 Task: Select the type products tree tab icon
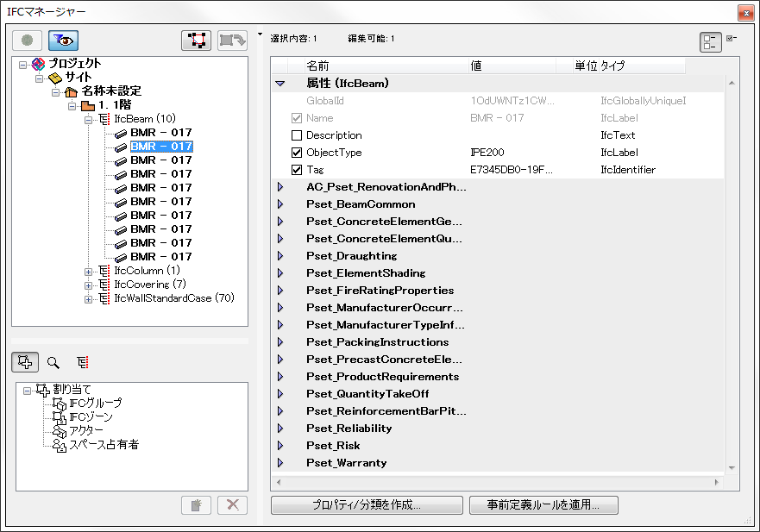click(83, 362)
